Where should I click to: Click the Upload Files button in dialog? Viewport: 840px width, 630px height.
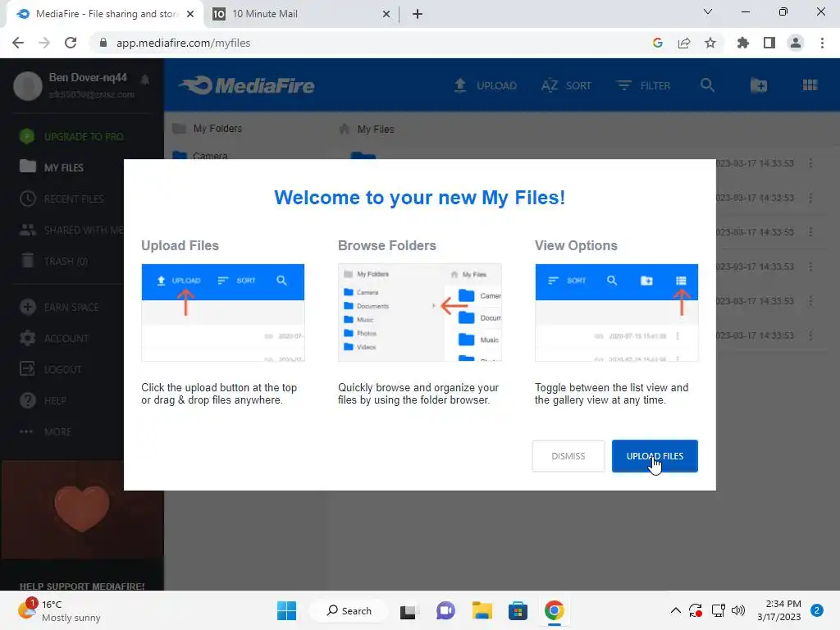pyautogui.click(x=655, y=456)
